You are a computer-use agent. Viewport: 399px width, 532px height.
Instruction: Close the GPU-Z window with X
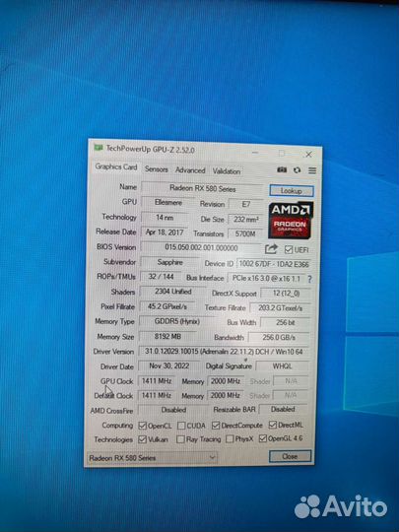(x=308, y=155)
